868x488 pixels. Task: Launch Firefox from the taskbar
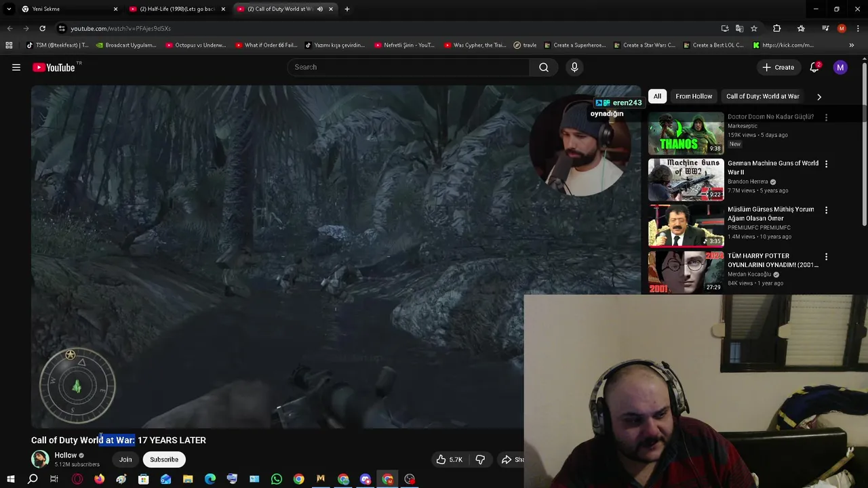(99, 479)
